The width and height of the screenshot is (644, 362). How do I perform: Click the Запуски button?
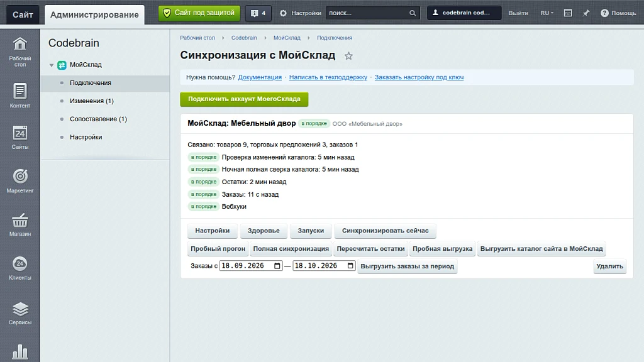tap(311, 231)
